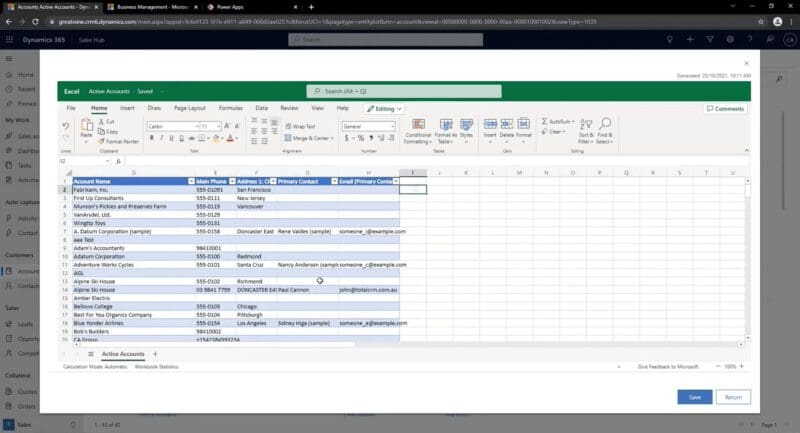Image resolution: width=800 pixels, height=433 pixels.
Task: Collapse the ribbon with chevron arrow
Action: 746,150
